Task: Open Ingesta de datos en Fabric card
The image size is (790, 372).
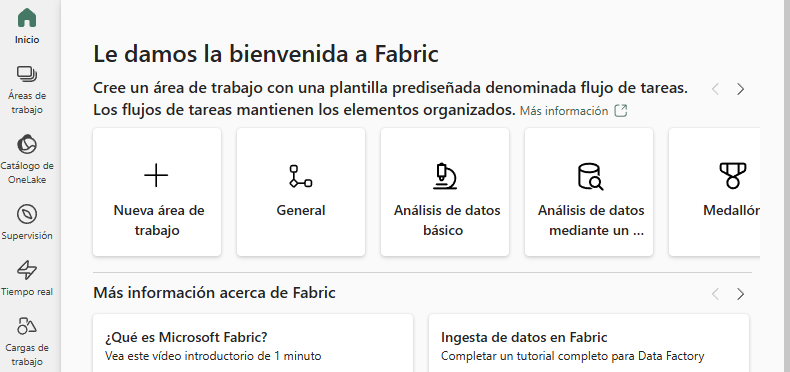Action: tap(589, 343)
